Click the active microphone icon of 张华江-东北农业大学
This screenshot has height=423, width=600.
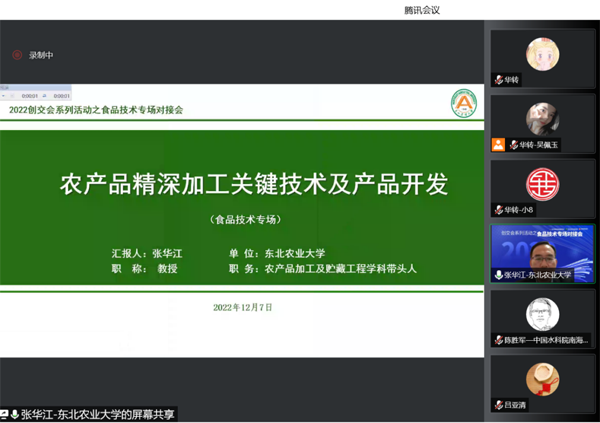[x=499, y=275]
